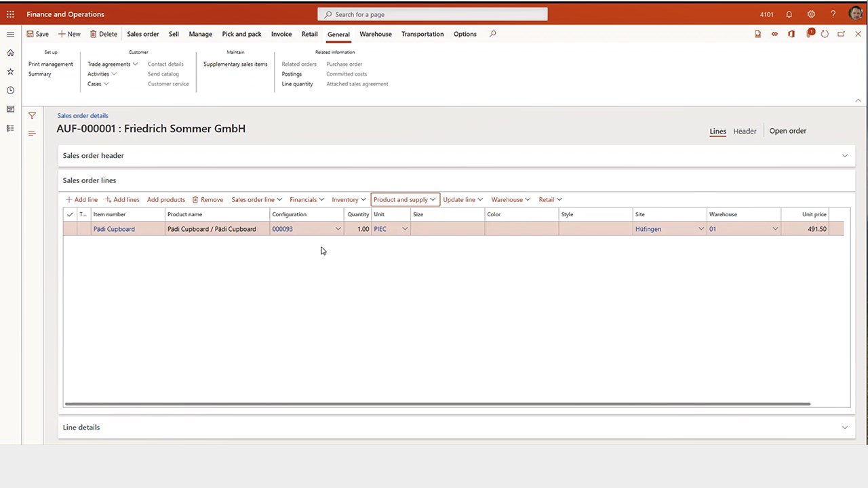Open in Microsoft Office icon

[x=791, y=34]
